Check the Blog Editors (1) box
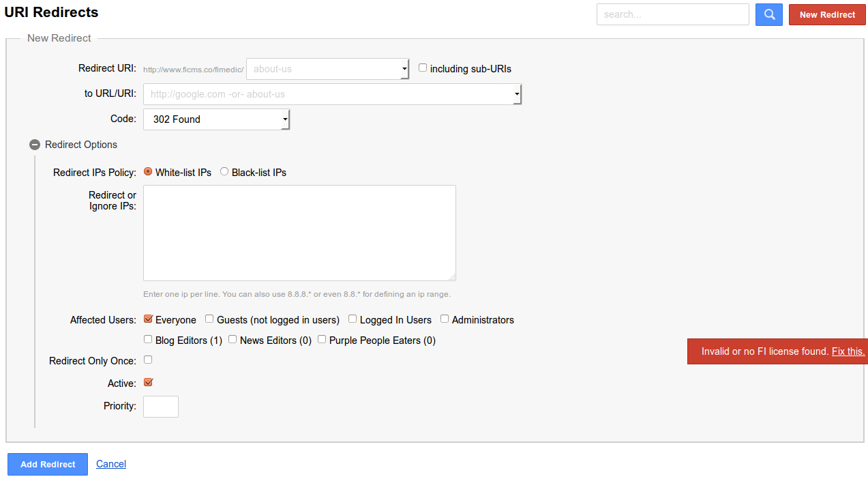 pyautogui.click(x=148, y=339)
